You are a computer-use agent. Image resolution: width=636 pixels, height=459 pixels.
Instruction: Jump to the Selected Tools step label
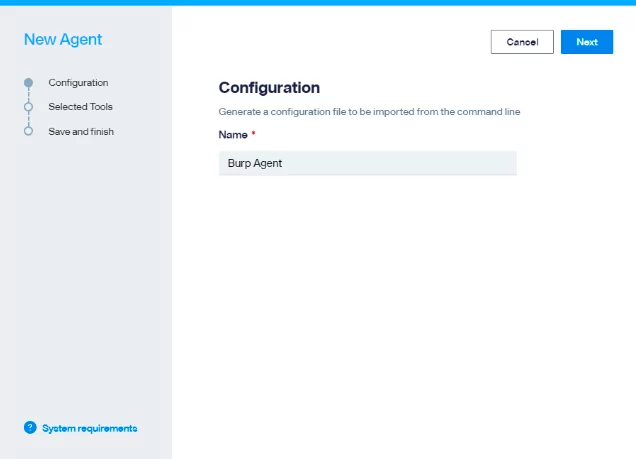tap(80, 107)
